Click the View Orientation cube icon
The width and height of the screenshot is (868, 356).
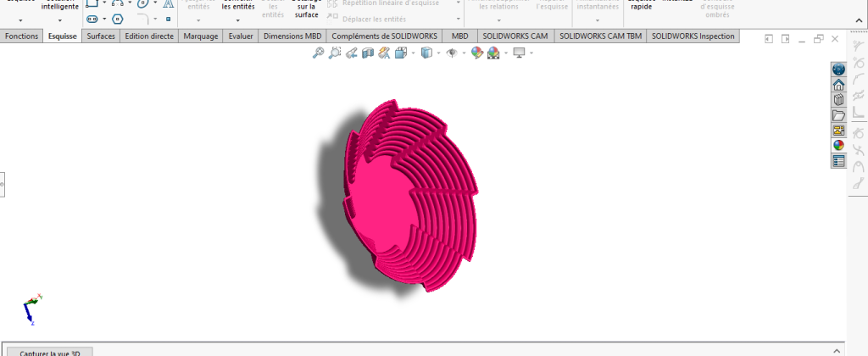click(x=401, y=53)
